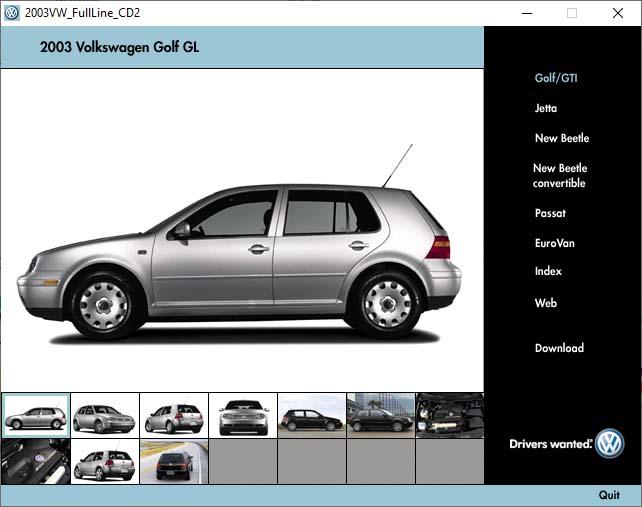This screenshot has width=642, height=507.
Task: Select New Beetle in the side menu
Action: click(x=562, y=138)
